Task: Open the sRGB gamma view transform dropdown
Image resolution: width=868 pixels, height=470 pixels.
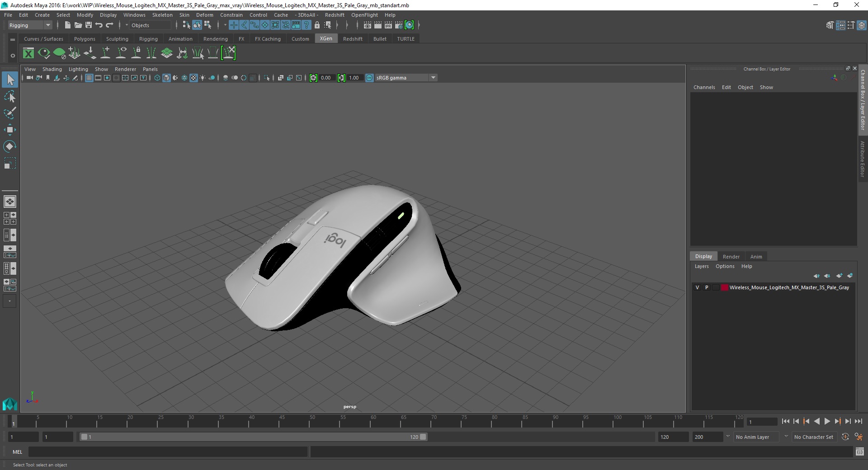Action: tap(406, 78)
